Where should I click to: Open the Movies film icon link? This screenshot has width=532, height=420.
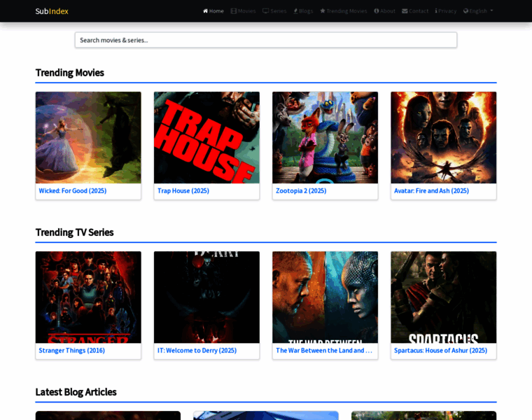click(x=234, y=11)
